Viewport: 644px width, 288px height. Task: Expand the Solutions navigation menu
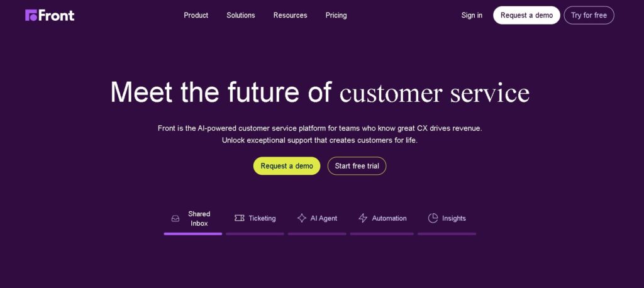click(x=241, y=15)
